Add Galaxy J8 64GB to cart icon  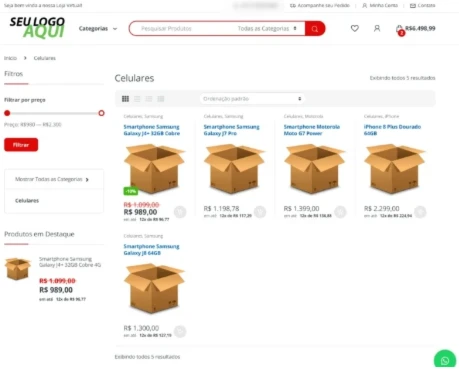pos(180,331)
